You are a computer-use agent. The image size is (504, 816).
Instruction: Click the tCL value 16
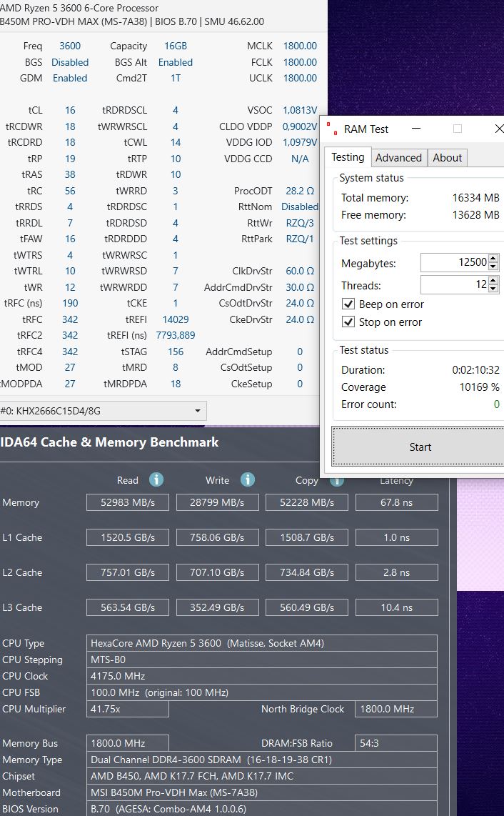[70, 110]
